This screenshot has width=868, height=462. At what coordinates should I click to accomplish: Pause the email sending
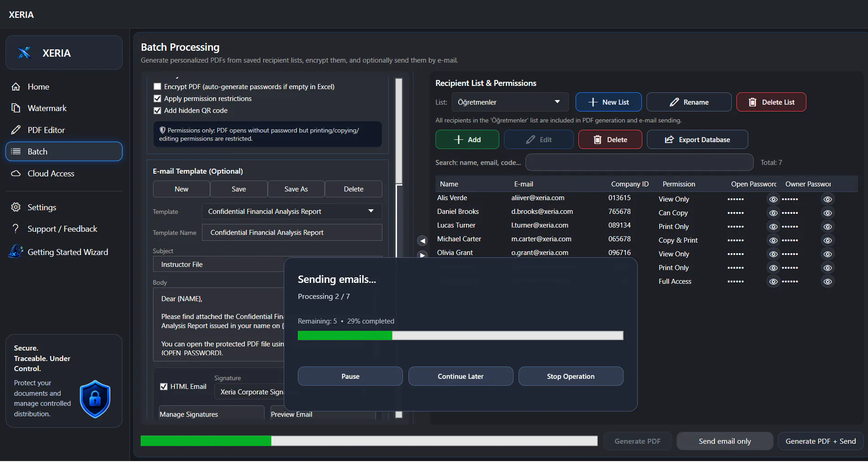(x=350, y=377)
